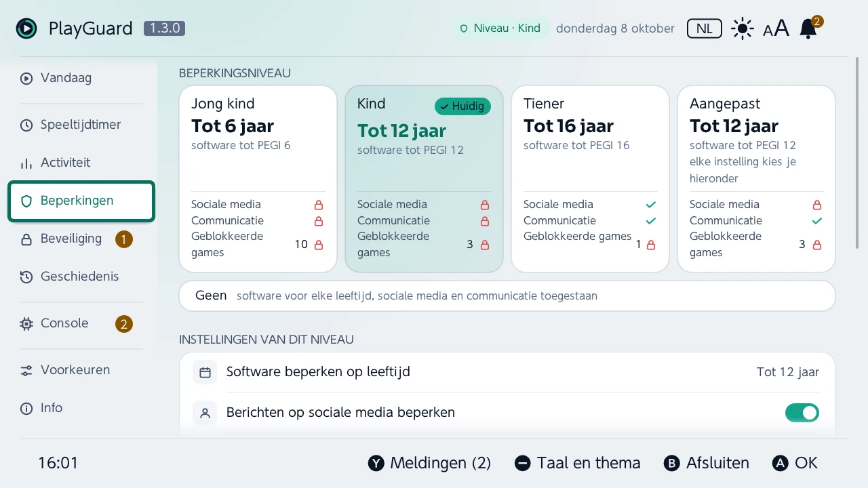Click the date donderdag 8 oktober

(x=615, y=28)
